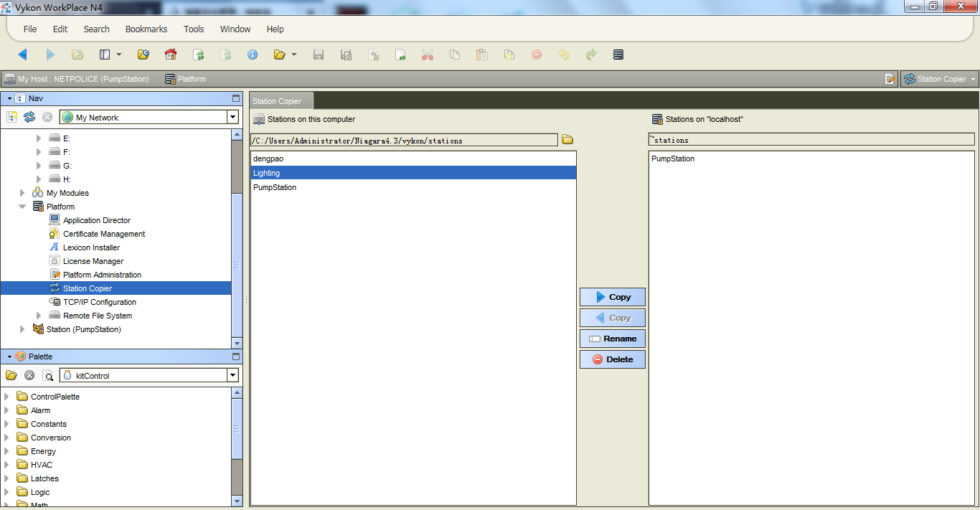Click the Recent history folder-clock icon

click(143, 55)
